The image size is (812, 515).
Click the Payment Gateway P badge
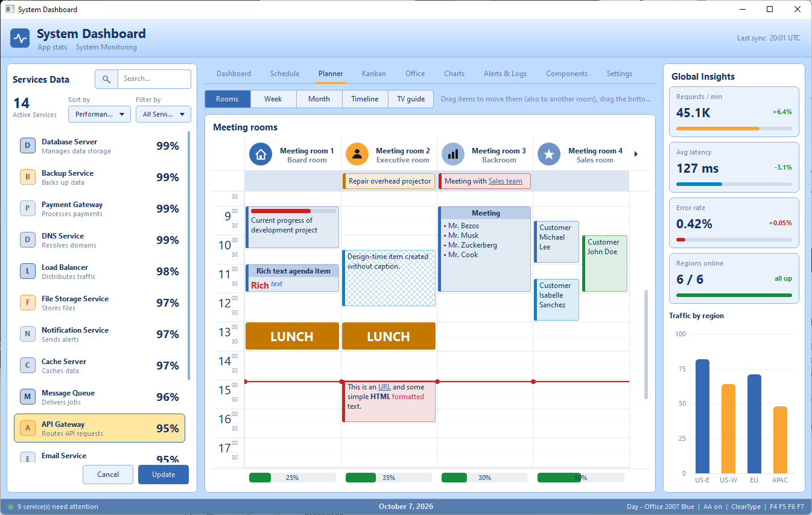(28, 209)
